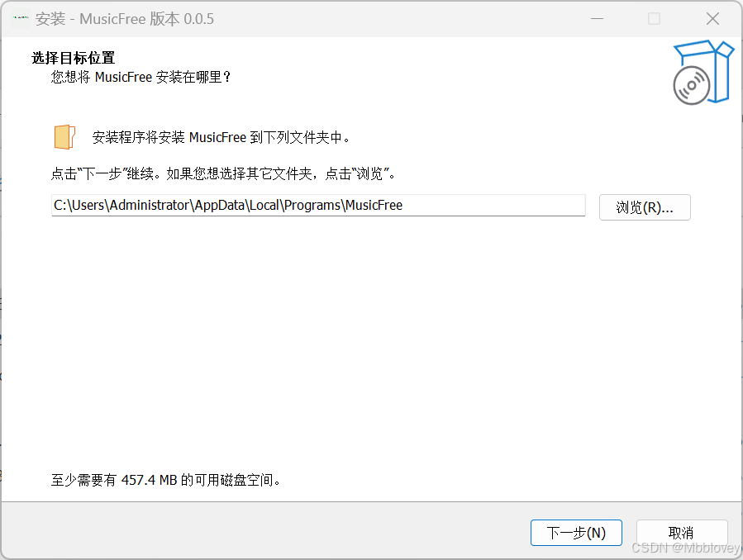Click the window title 安装 - MusicFree 版本 0.0.5
The width and height of the screenshot is (743, 560).
coord(125,19)
